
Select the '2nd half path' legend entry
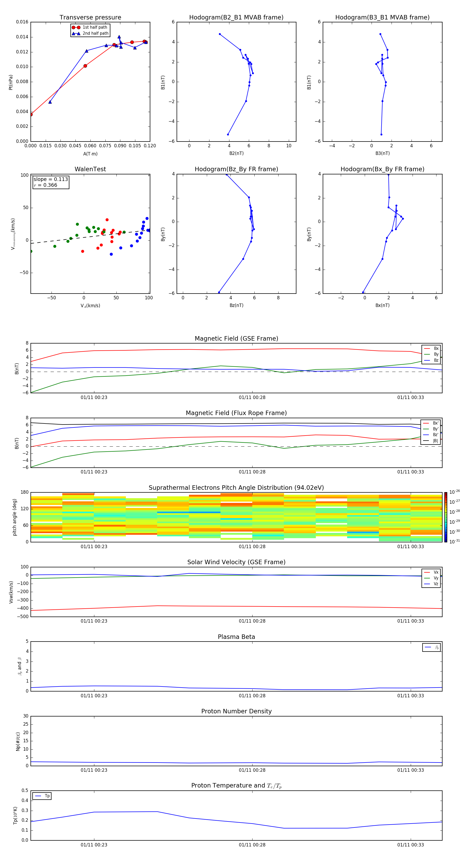[x=90, y=33]
